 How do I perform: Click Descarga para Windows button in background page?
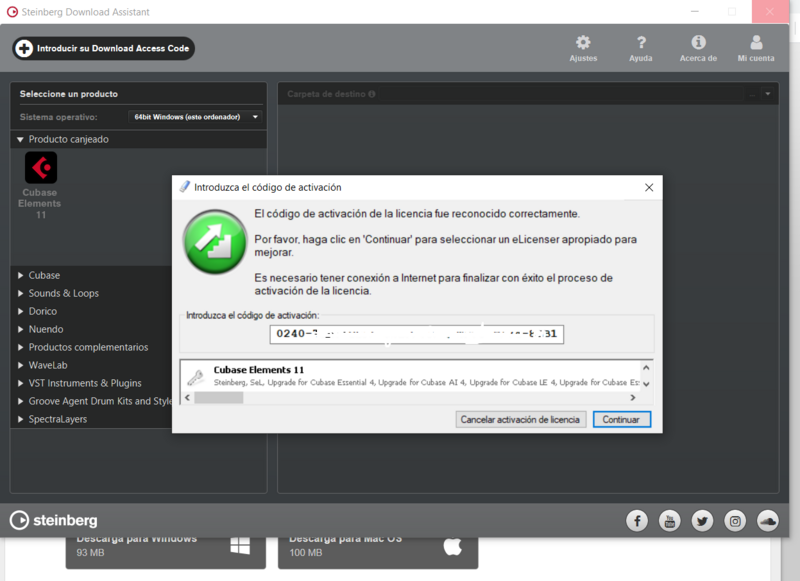click(x=166, y=552)
